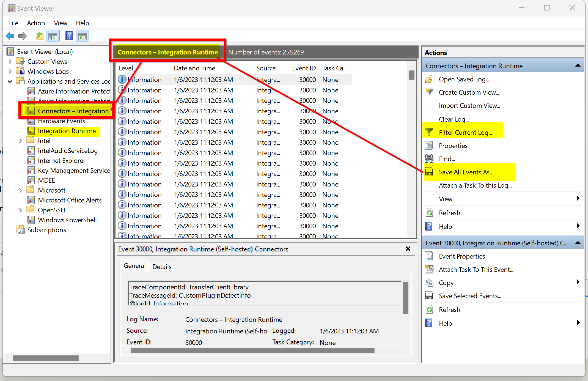
Task: Click the Filter Current Log funnel icon
Action: pyautogui.click(x=429, y=132)
